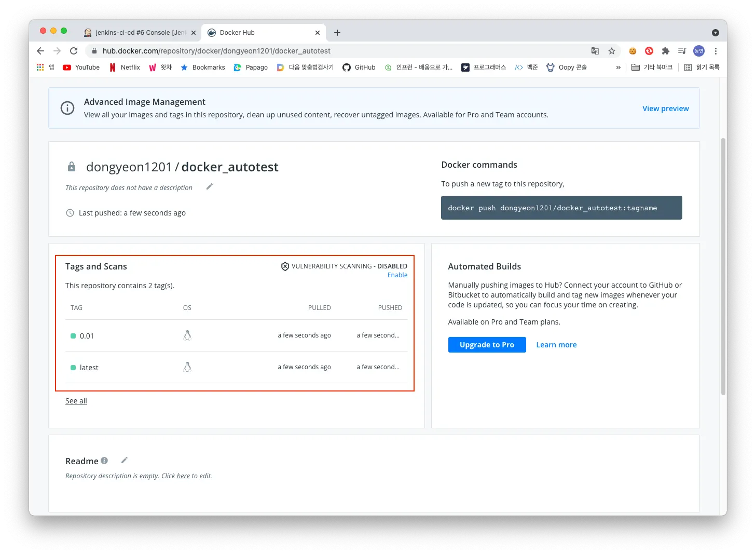Click the docker push command box
The width and height of the screenshot is (756, 554).
[561, 208]
